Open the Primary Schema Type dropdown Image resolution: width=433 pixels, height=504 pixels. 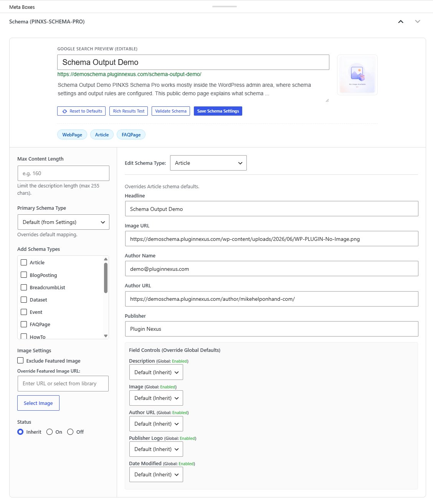pos(63,222)
